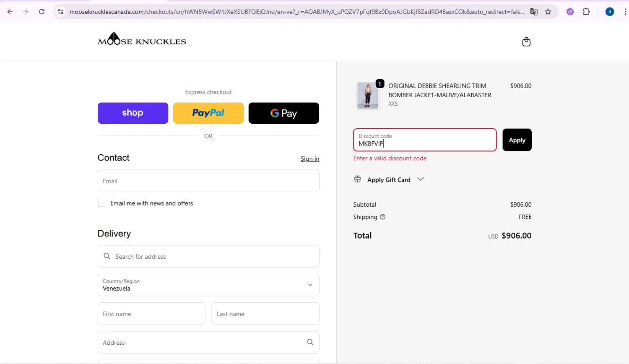Click the Address input field
The image size is (629, 364).
coord(208,342)
